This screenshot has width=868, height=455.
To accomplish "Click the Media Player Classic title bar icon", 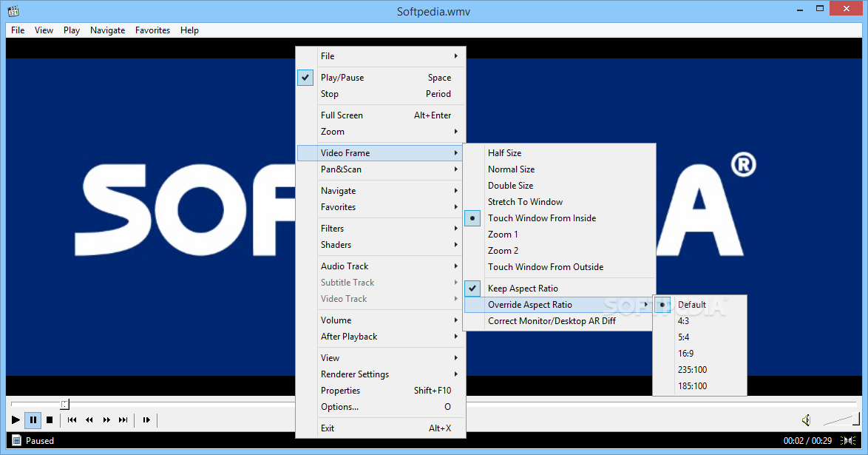I will (13, 10).
